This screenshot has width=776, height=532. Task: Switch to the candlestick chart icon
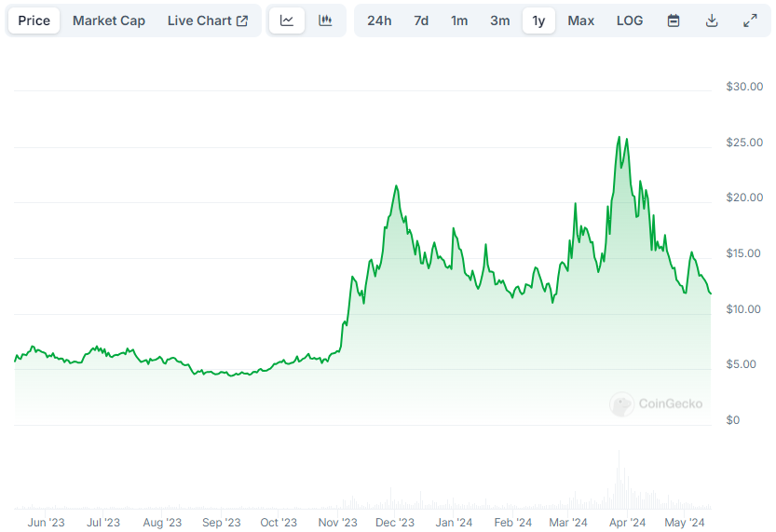click(x=325, y=20)
